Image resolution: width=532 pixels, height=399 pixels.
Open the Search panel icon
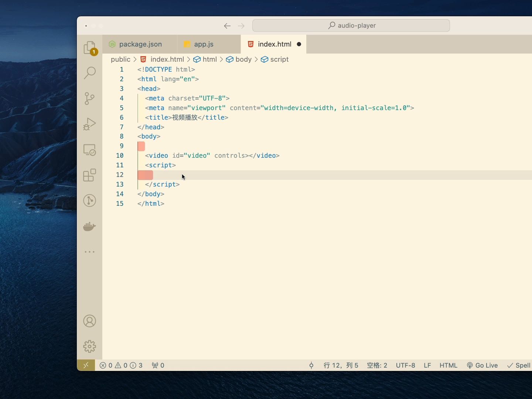[x=90, y=73]
